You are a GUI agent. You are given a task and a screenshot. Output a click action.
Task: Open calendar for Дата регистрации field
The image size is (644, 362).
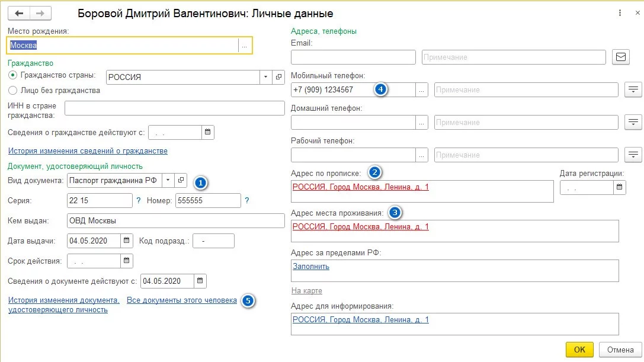tap(620, 188)
